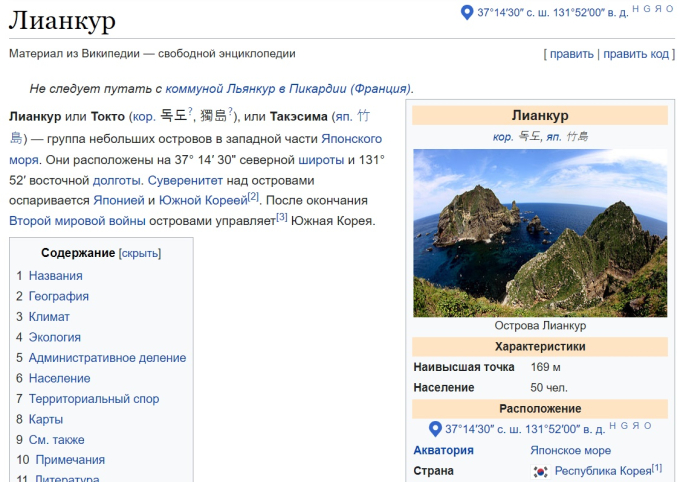
Task: Click the top-right «Я» map service link
Action: (x=658, y=9)
